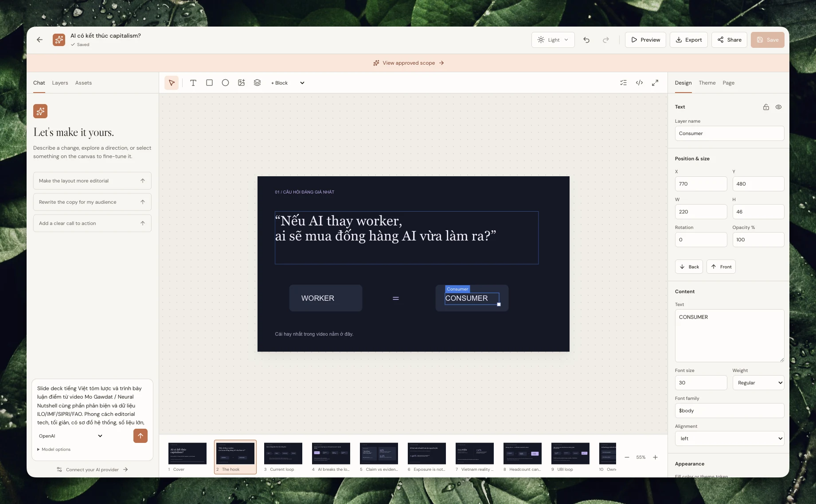The width and height of the screenshot is (816, 504).
Task: Click the Layer name field
Action: point(730,133)
